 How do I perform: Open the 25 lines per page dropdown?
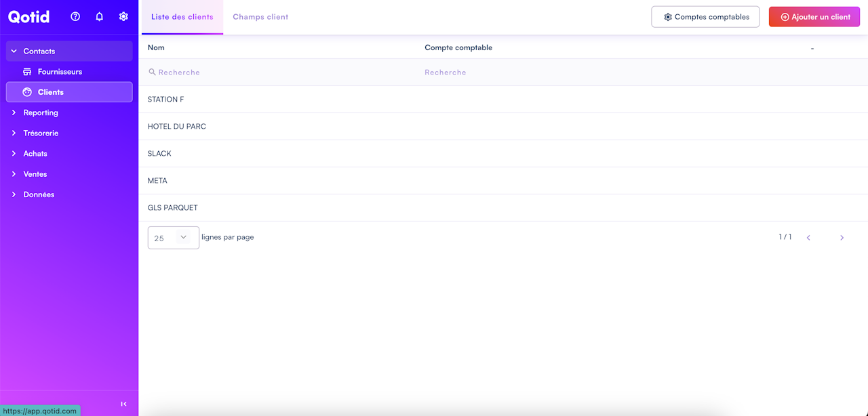[174, 238]
